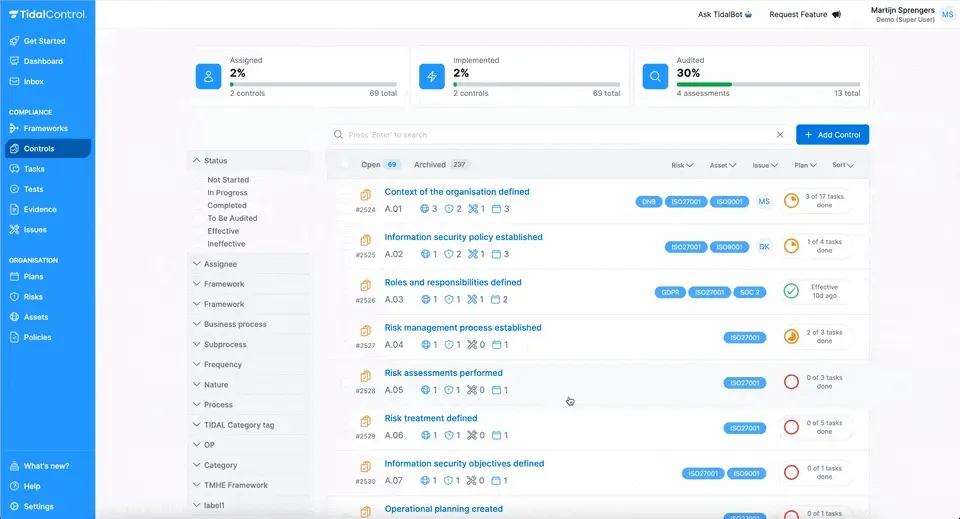Click the Plans sidebar icon
Viewport: 960px width, 519px height.
tap(14, 277)
